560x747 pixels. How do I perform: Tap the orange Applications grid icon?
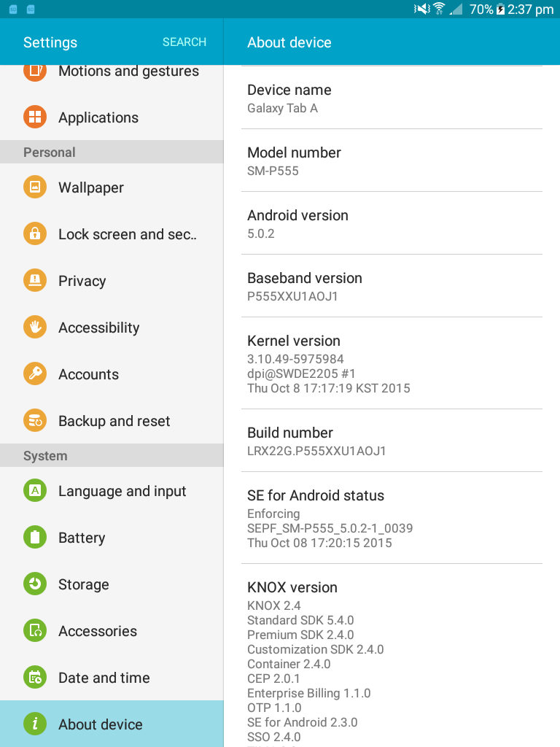(x=34, y=117)
